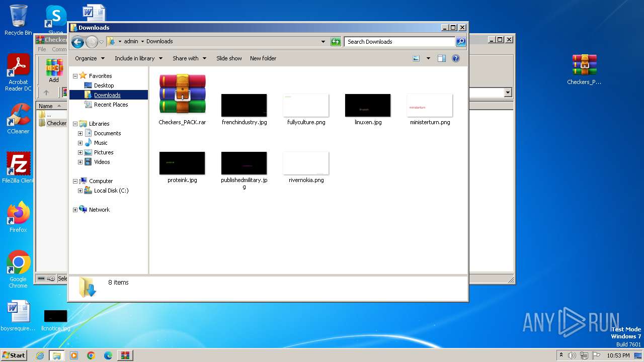
Task: Collapse the Computer node
Action: coord(75,181)
